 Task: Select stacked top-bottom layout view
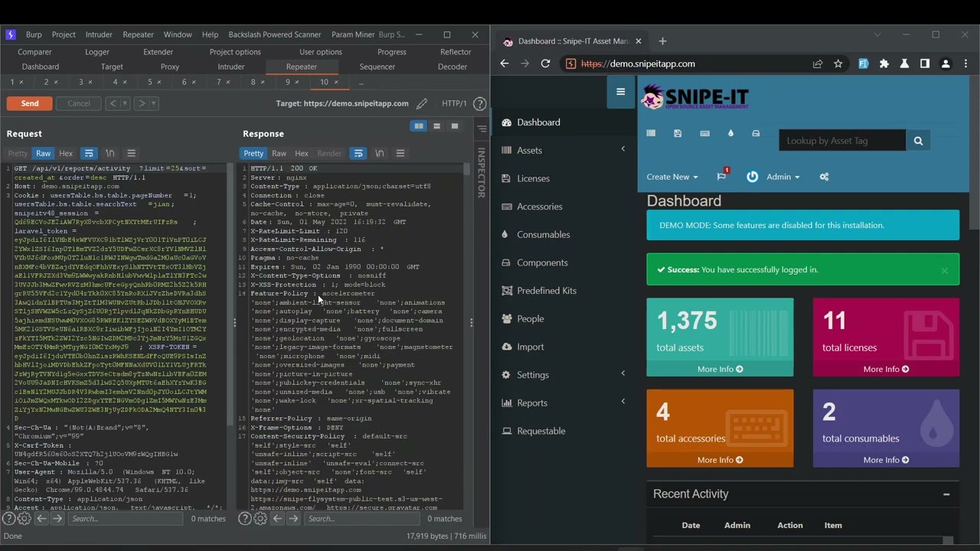coord(436,126)
